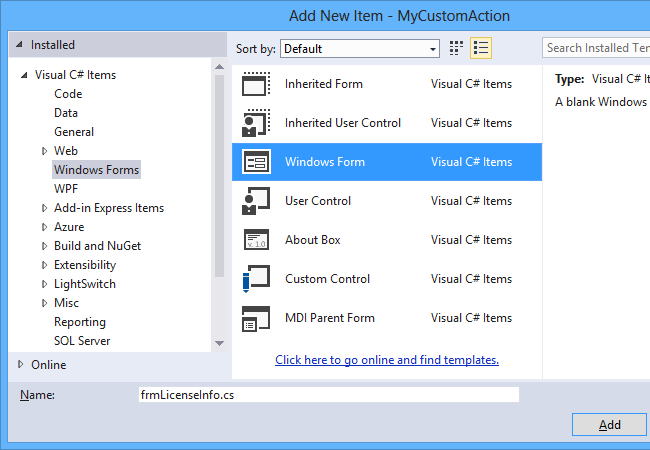This screenshot has width=650, height=450.
Task: Expand the Misc tree node
Action: click(44, 303)
